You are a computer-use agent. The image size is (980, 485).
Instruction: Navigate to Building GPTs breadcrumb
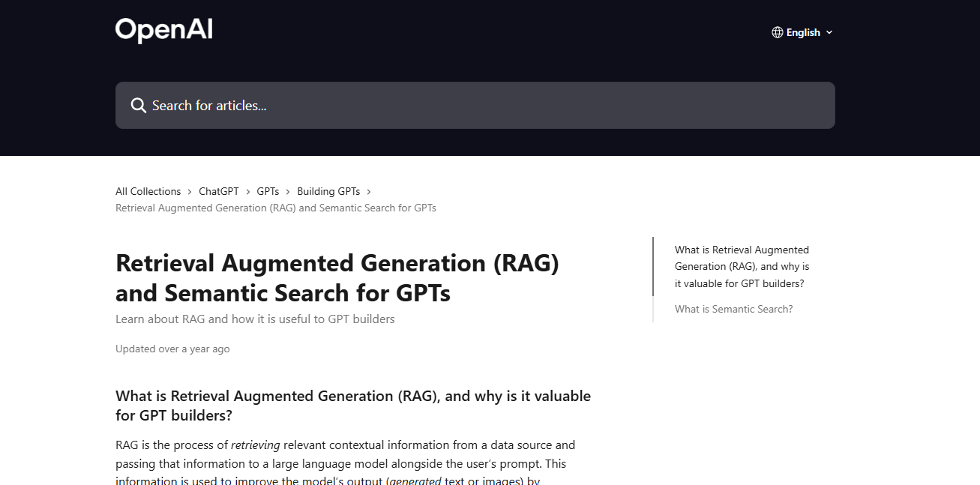[x=328, y=191]
